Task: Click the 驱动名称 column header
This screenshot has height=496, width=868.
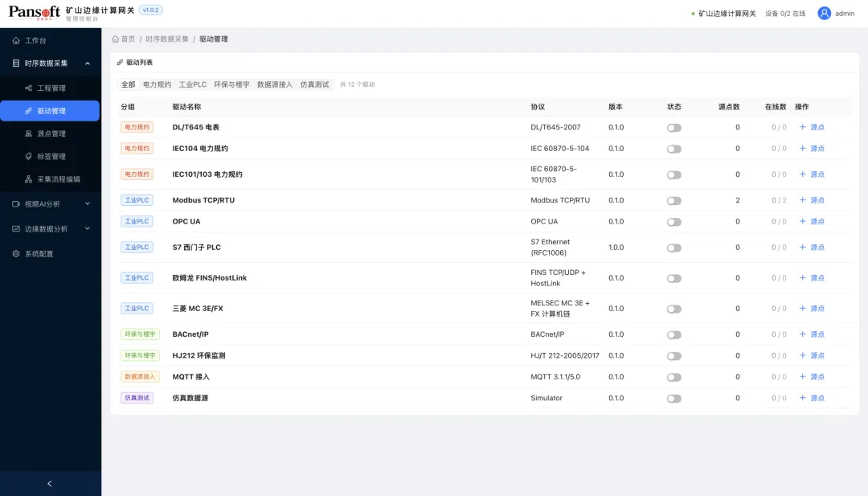Action: [186, 107]
